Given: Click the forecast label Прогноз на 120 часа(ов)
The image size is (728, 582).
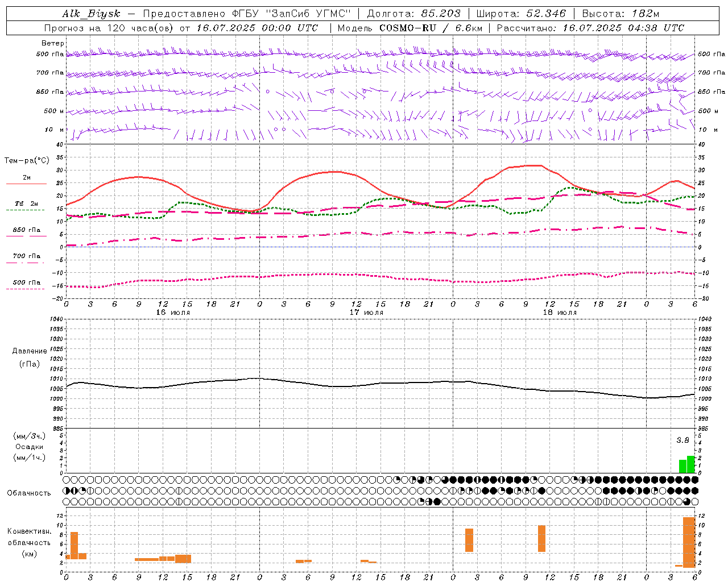Looking at the screenshot, I should point(110,28).
